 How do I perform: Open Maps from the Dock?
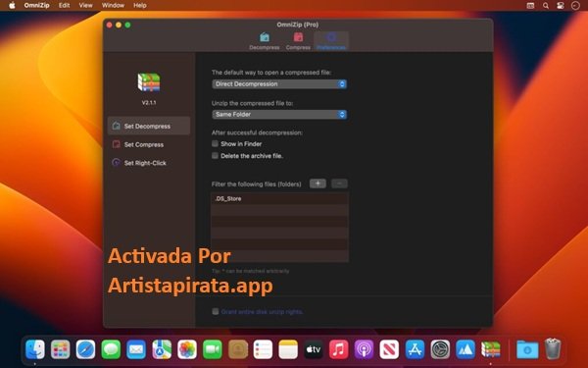click(x=162, y=349)
